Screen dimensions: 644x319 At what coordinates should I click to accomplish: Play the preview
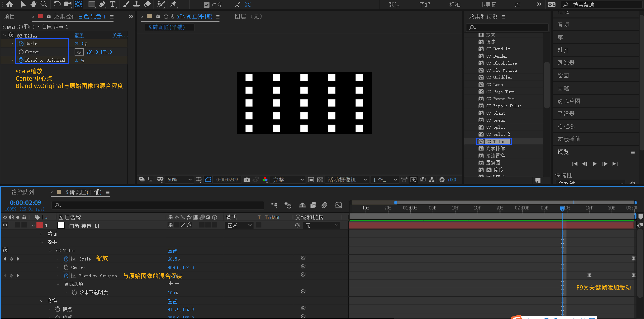(594, 164)
